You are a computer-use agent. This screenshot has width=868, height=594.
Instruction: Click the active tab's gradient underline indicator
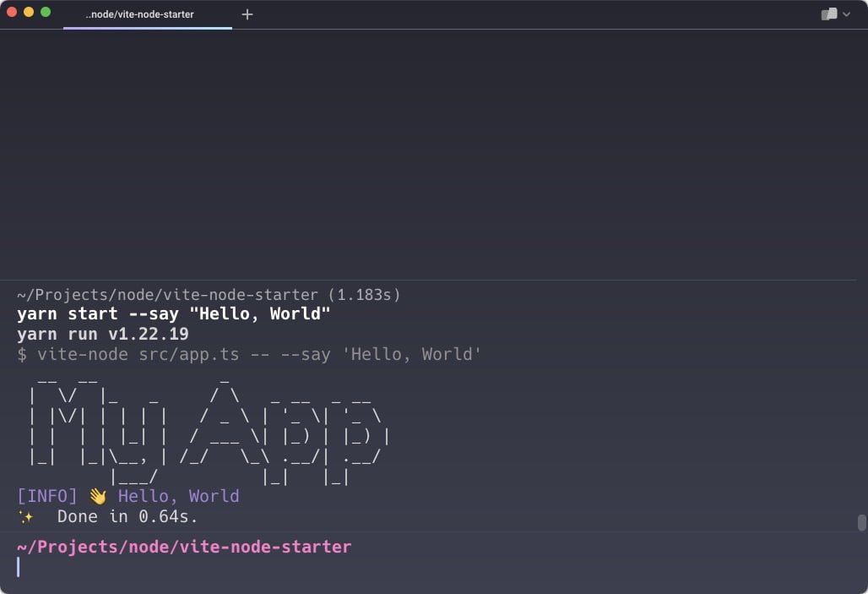pos(148,28)
